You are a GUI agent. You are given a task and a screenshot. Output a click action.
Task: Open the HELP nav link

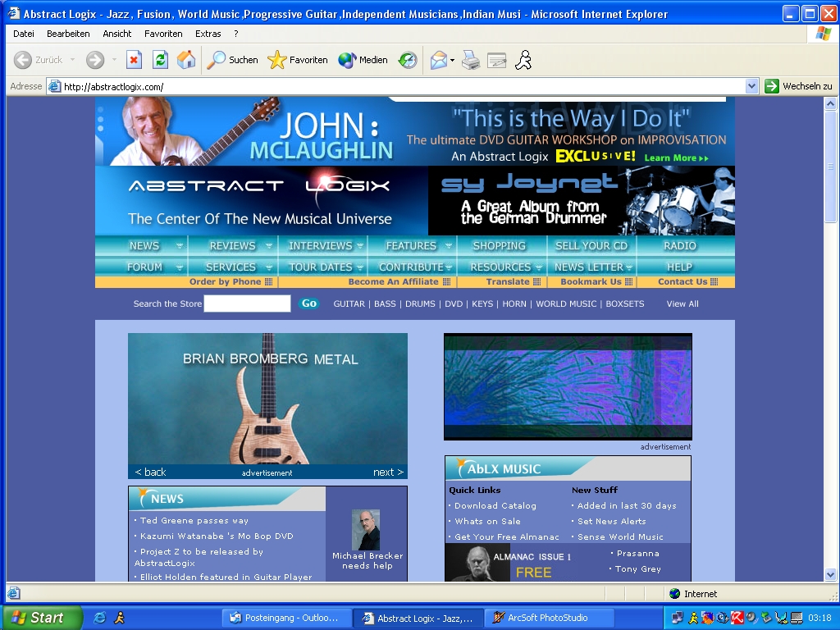[x=680, y=267]
